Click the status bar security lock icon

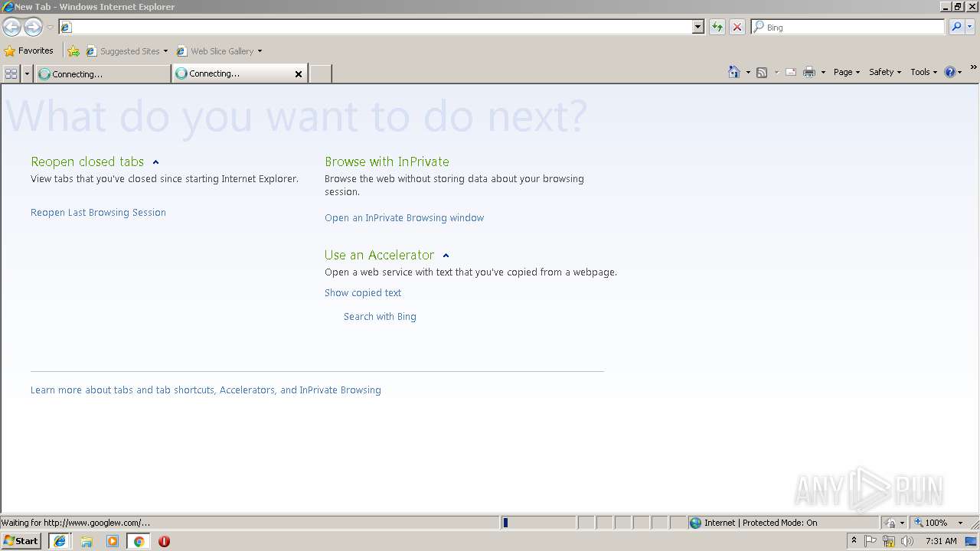890,523
